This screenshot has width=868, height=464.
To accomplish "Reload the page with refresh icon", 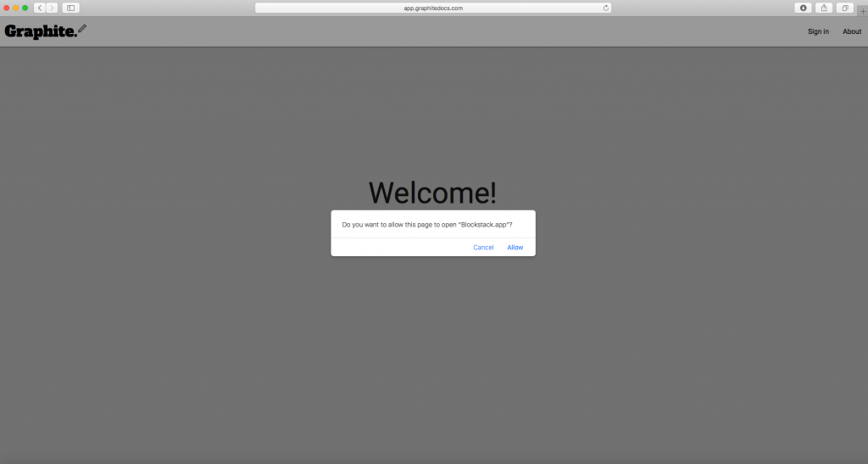I will pyautogui.click(x=605, y=8).
